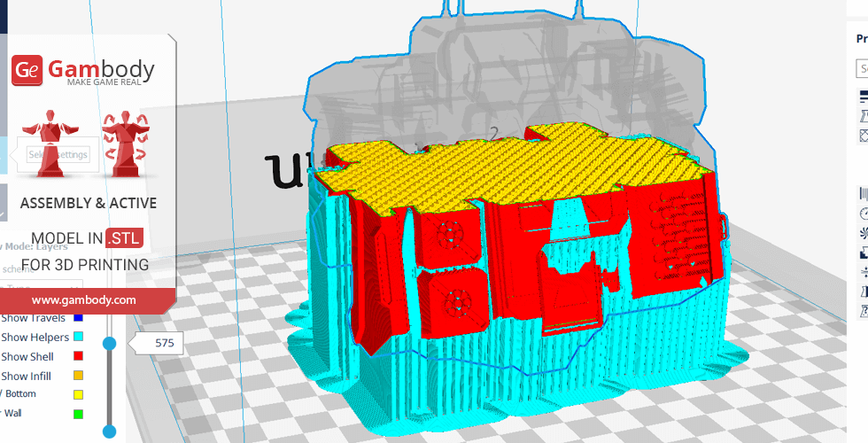Toggle the Show Infill label

point(26,376)
